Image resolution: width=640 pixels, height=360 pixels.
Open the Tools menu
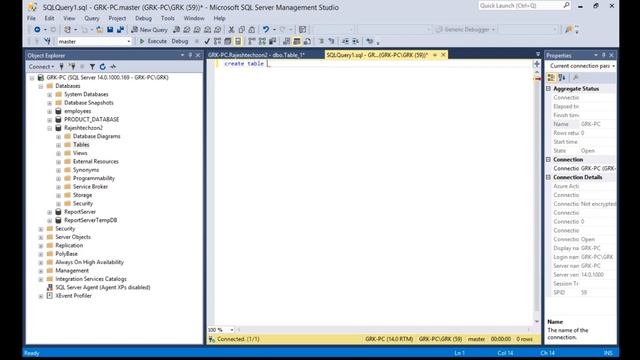tap(167, 18)
